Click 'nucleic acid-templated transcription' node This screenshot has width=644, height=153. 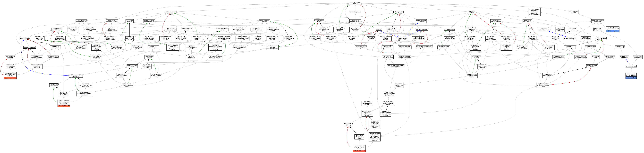tap(76, 76)
